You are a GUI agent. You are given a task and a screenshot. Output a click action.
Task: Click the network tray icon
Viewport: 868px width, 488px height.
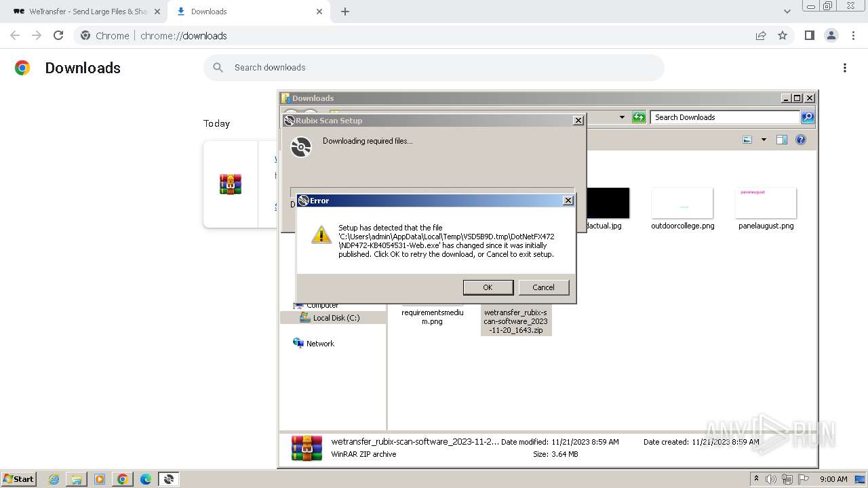tap(787, 479)
